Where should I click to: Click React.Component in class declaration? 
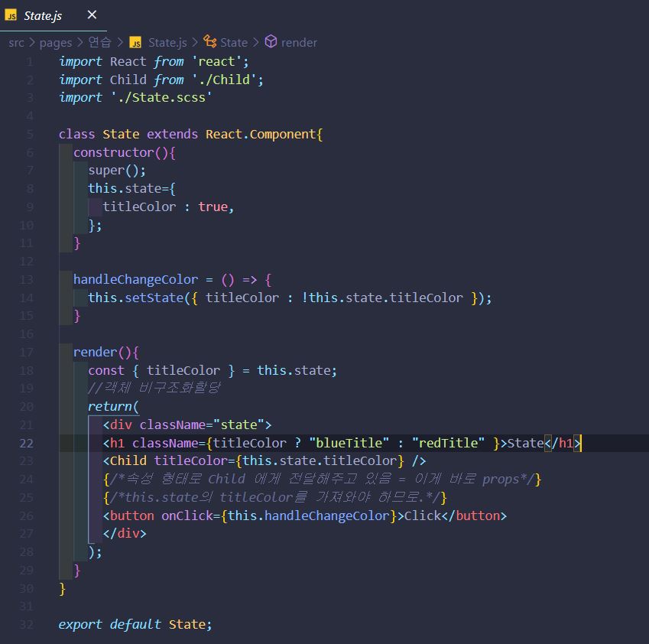(x=261, y=134)
